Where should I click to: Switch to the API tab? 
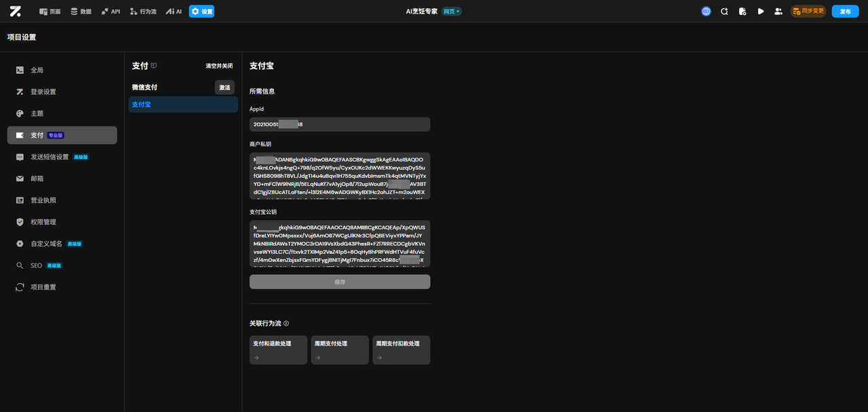coord(111,12)
